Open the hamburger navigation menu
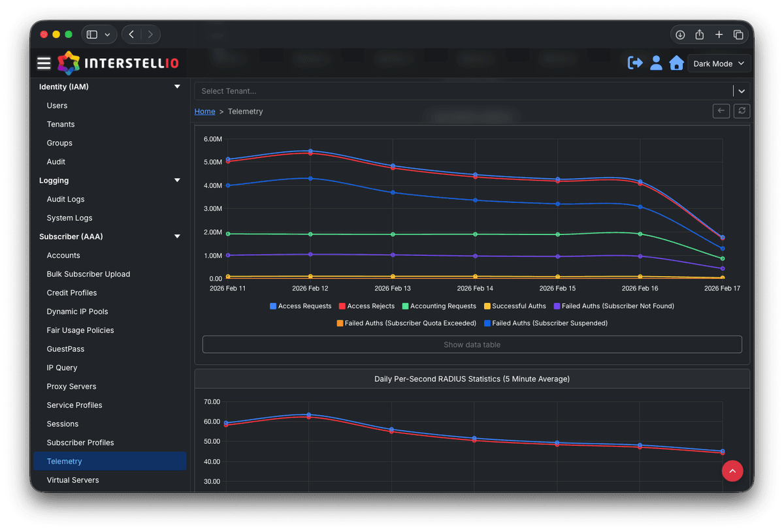This screenshot has height=532, width=784. pos(43,63)
